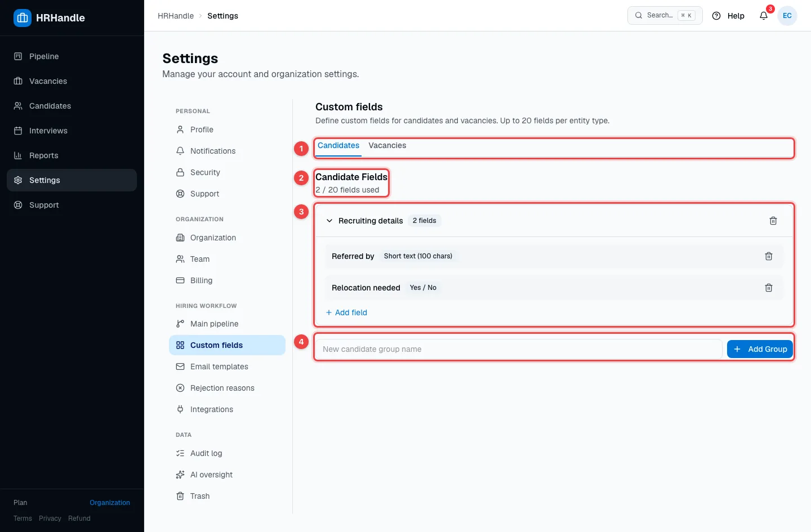Viewport: 811px width, 532px height.
Task: Open the notifications bell in header
Action: (764, 16)
